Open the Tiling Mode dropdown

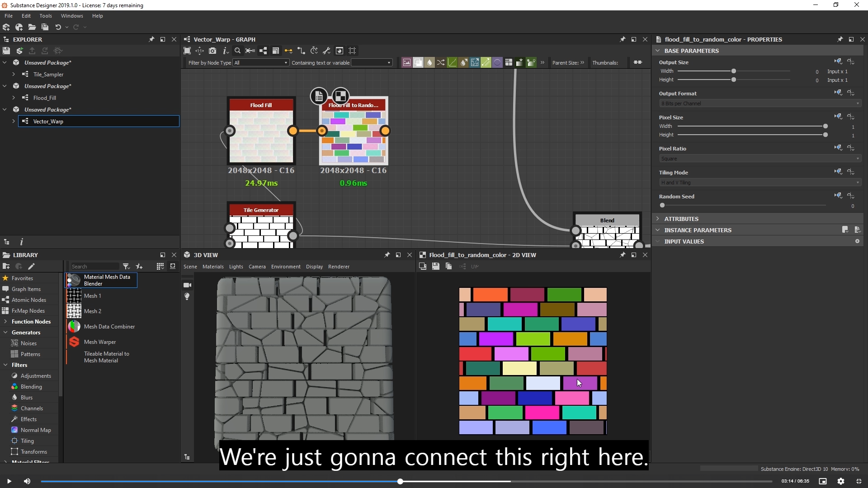(x=759, y=183)
